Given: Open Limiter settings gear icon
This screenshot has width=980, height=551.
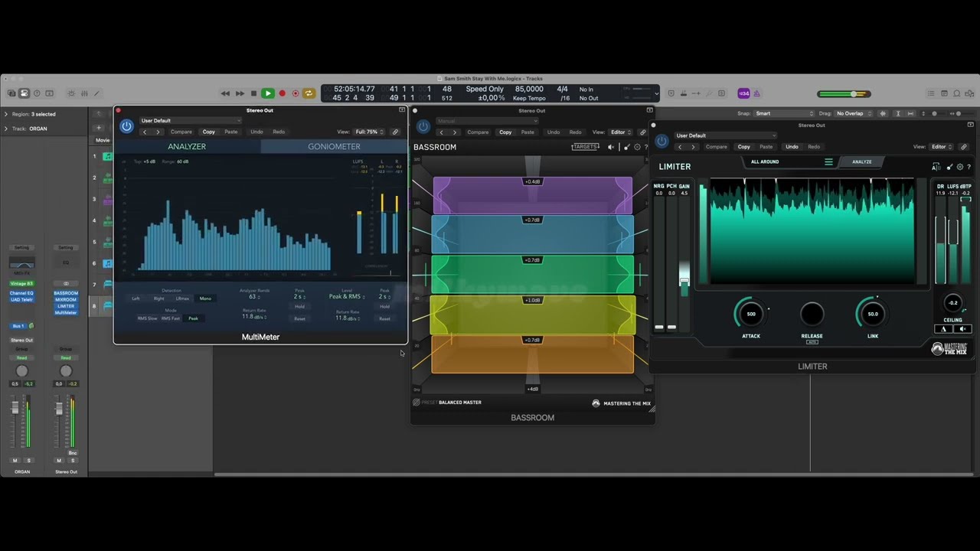Looking at the screenshot, I should 960,167.
